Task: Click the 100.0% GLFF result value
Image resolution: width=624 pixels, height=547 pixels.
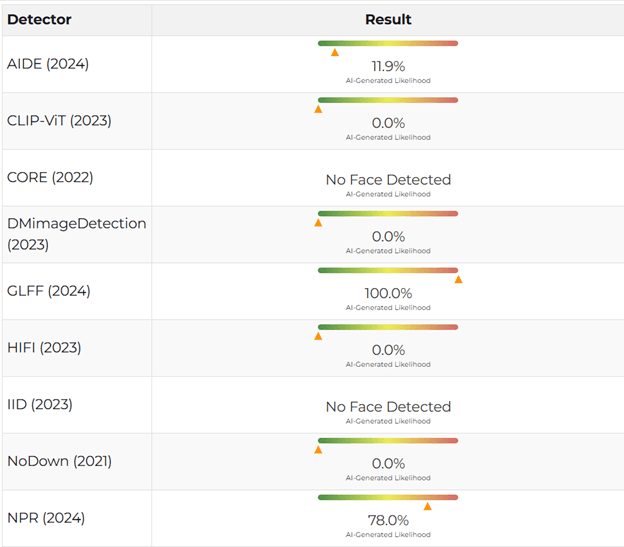Action: (x=388, y=293)
